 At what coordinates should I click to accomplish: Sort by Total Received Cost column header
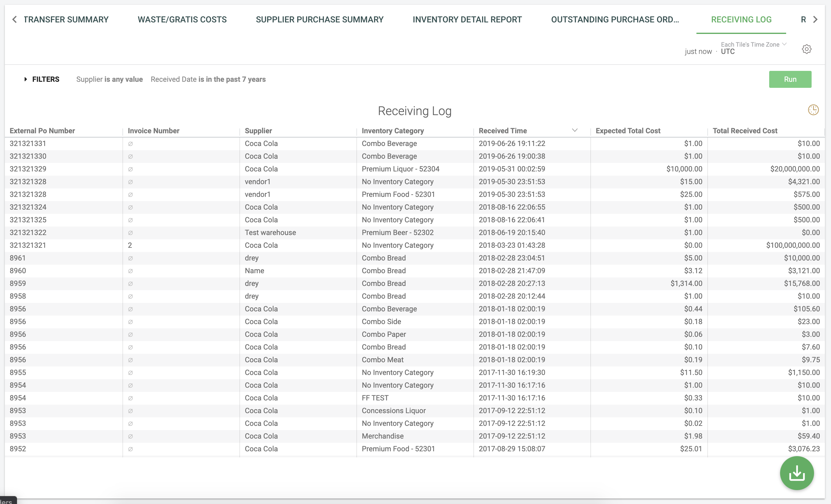point(745,131)
